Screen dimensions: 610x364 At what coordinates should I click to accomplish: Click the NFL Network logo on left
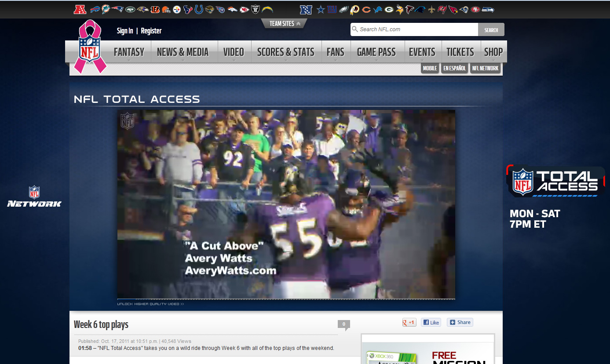pos(34,196)
